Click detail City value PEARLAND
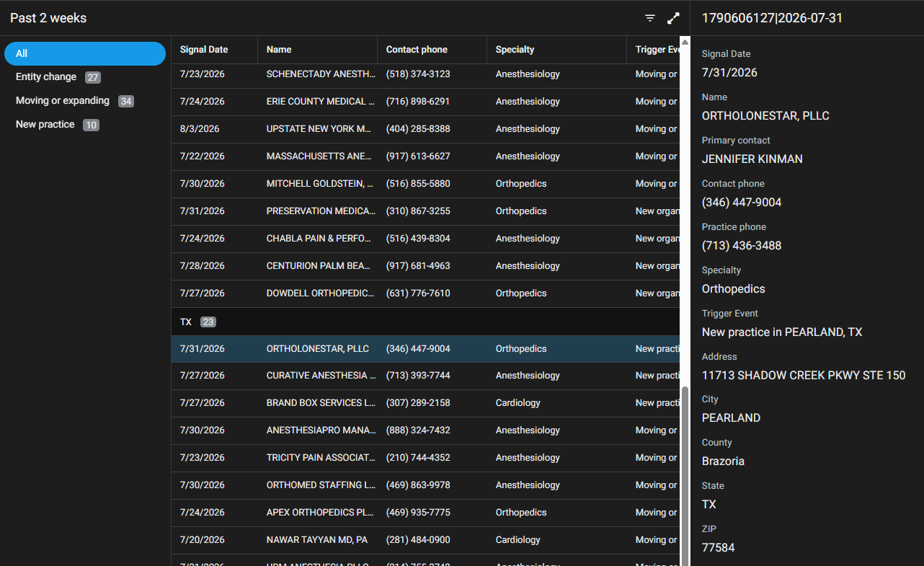The image size is (924, 566). [x=731, y=418]
